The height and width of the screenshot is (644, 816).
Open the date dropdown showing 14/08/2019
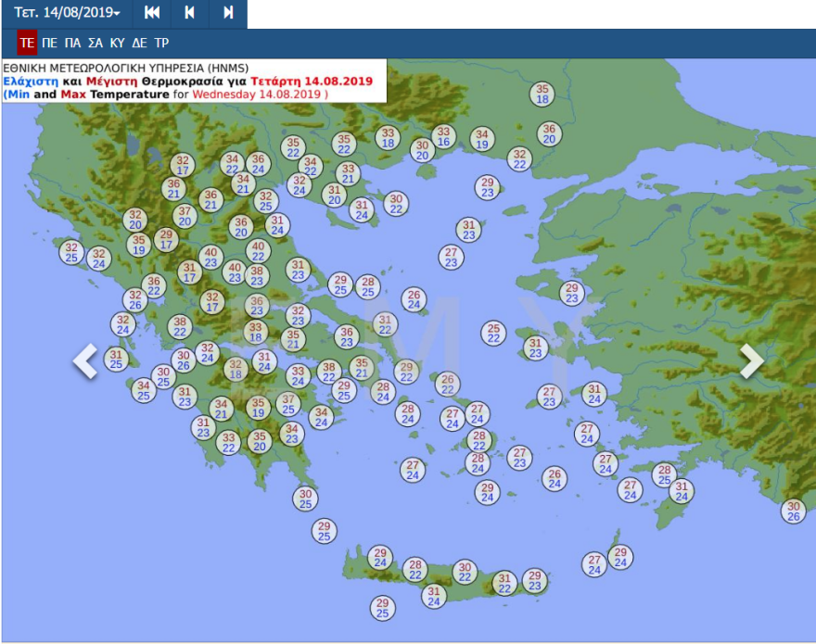(x=67, y=13)
